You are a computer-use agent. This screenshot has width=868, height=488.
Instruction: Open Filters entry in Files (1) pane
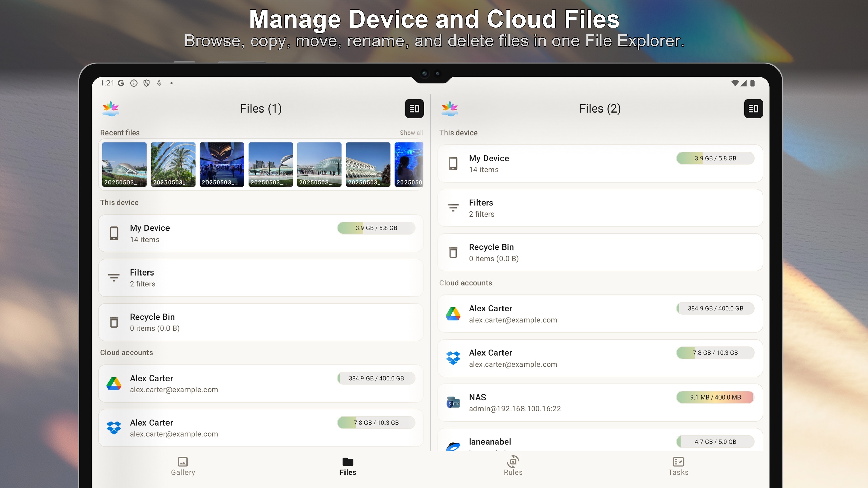[x=261, y=278]
